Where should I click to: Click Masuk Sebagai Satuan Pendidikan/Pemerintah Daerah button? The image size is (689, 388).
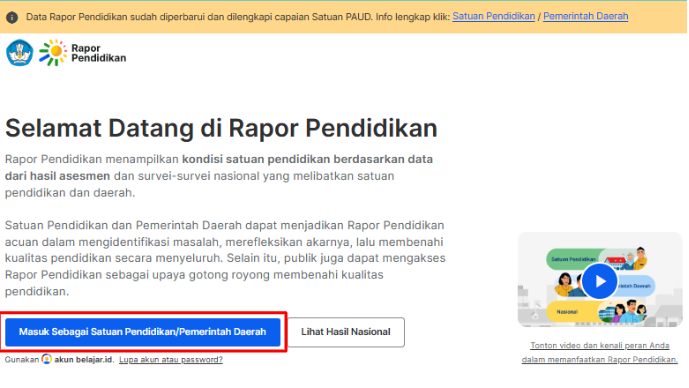tap(143, 332)
